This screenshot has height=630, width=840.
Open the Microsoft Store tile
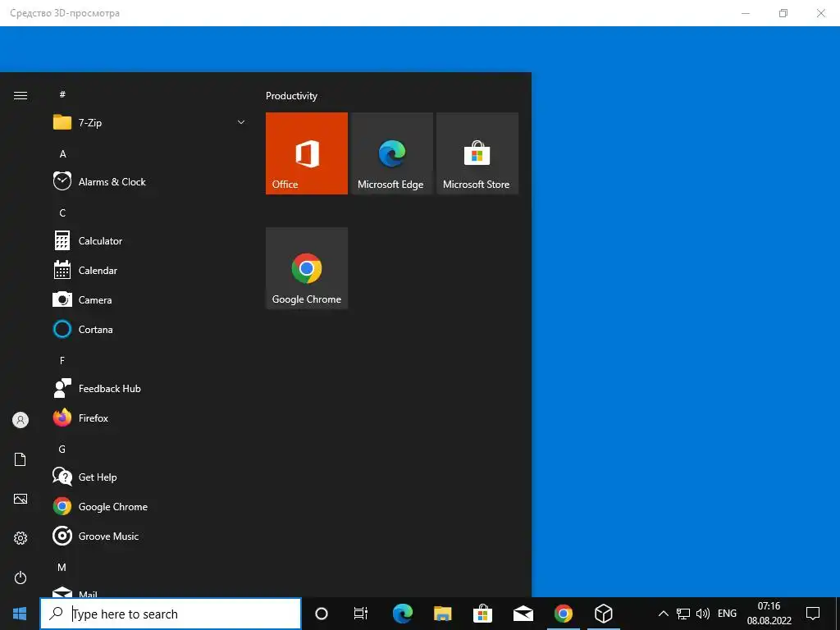(477, 153)
